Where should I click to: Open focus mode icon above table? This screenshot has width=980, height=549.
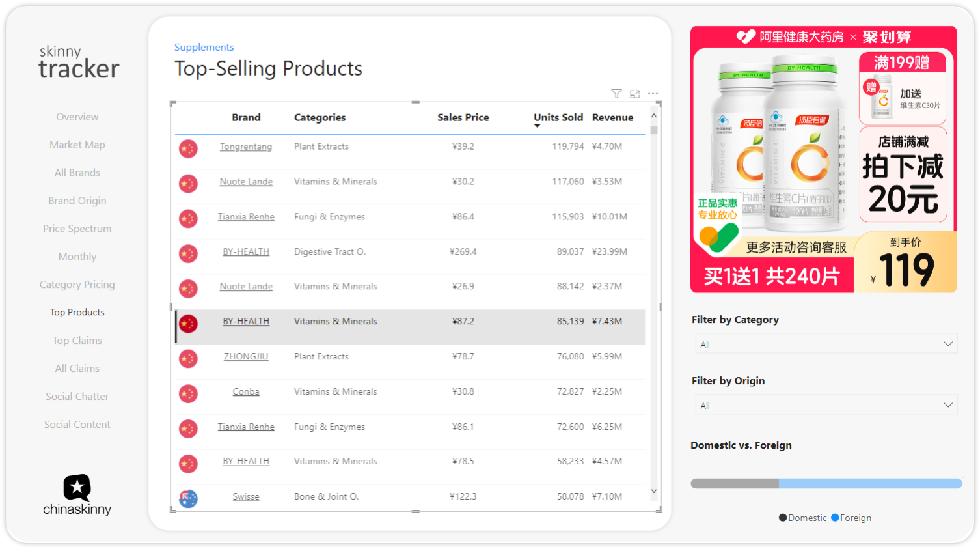(634, 94)
